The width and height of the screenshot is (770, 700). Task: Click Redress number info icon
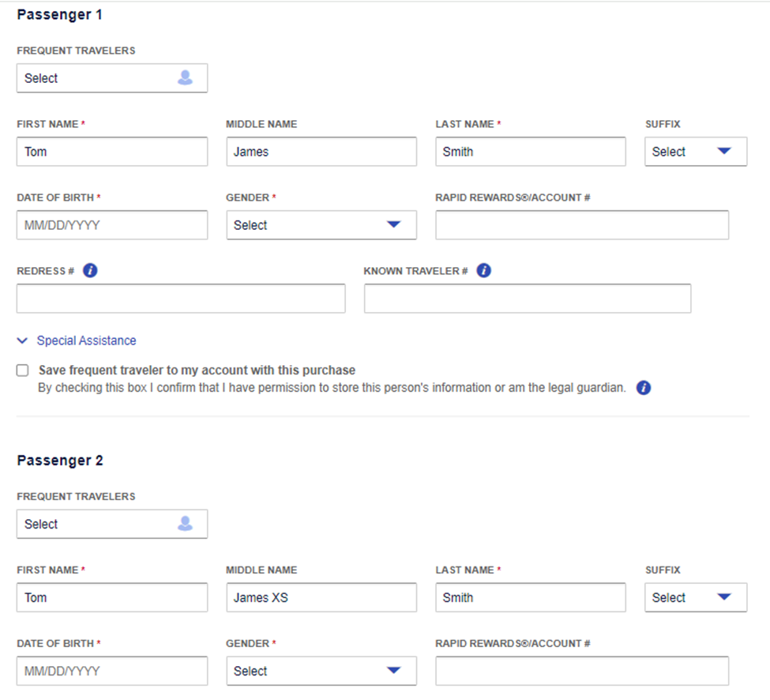point(90,271)
